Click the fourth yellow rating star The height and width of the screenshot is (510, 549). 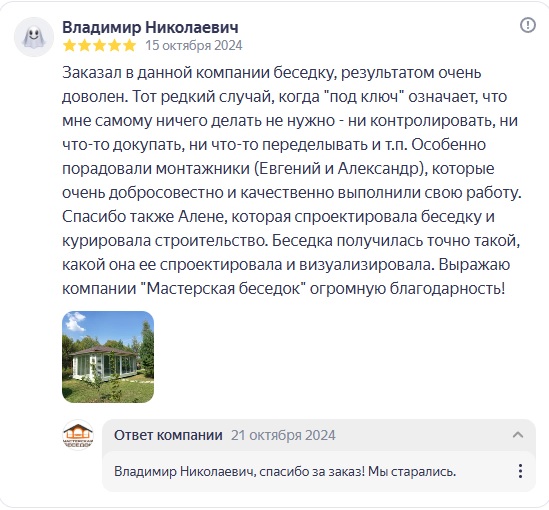[114, 46]
